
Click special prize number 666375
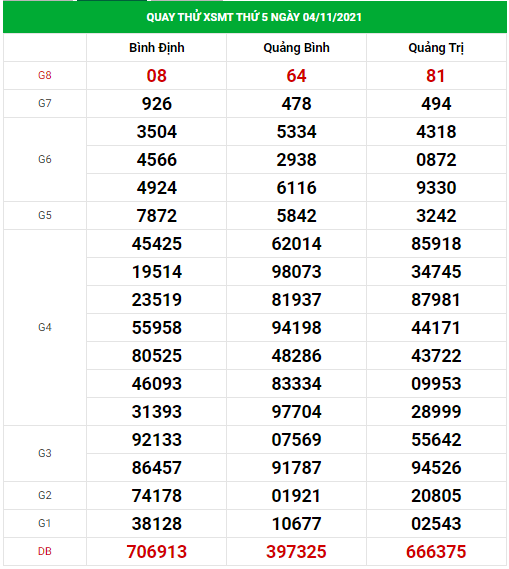(x=436, y=552)
